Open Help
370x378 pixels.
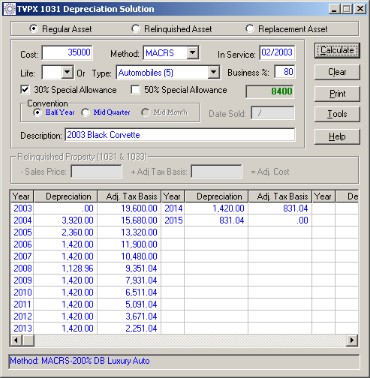(x=337, y=137)
